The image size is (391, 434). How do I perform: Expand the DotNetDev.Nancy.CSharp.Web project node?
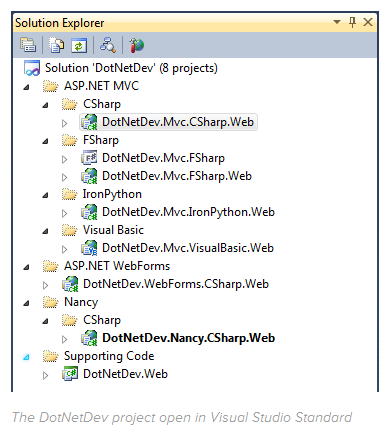click(x=65, y=339)
